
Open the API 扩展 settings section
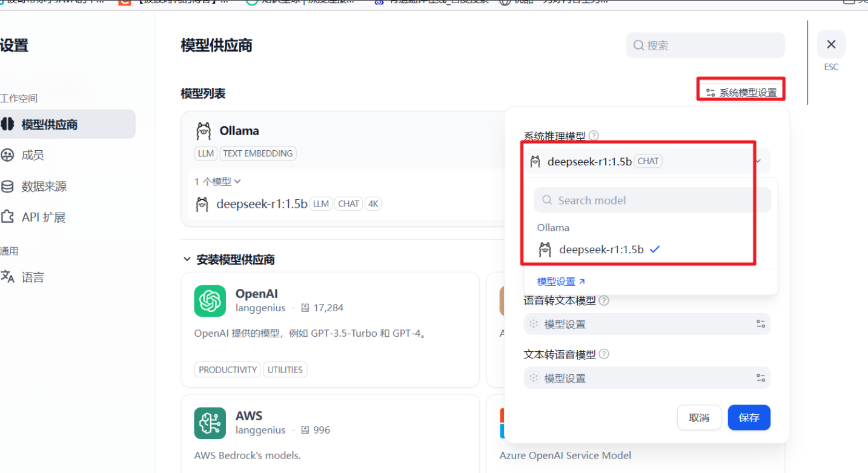[43, 217]
